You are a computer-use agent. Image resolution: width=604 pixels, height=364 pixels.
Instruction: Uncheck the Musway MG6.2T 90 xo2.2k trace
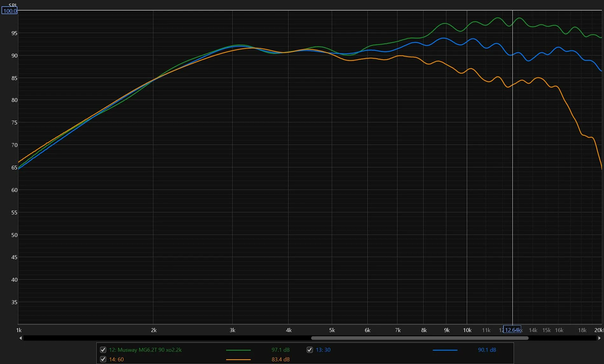pyautogui.click(x=103, y=350)
